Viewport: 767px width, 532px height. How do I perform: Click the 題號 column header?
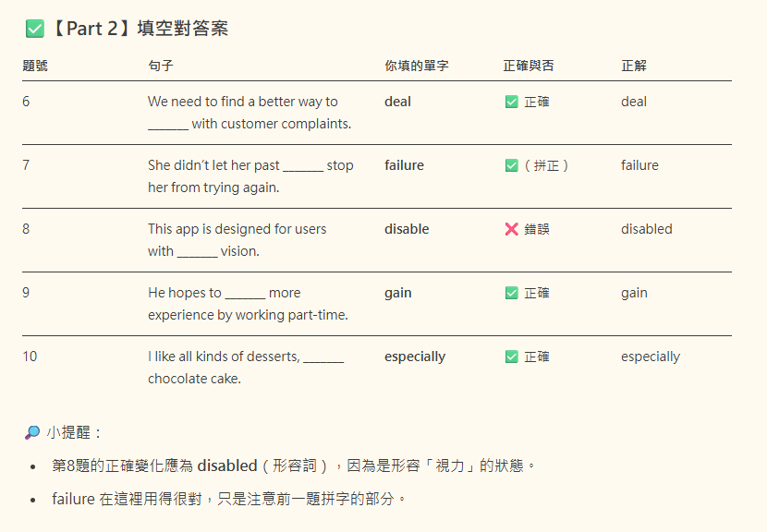click(x=35, y=66)
